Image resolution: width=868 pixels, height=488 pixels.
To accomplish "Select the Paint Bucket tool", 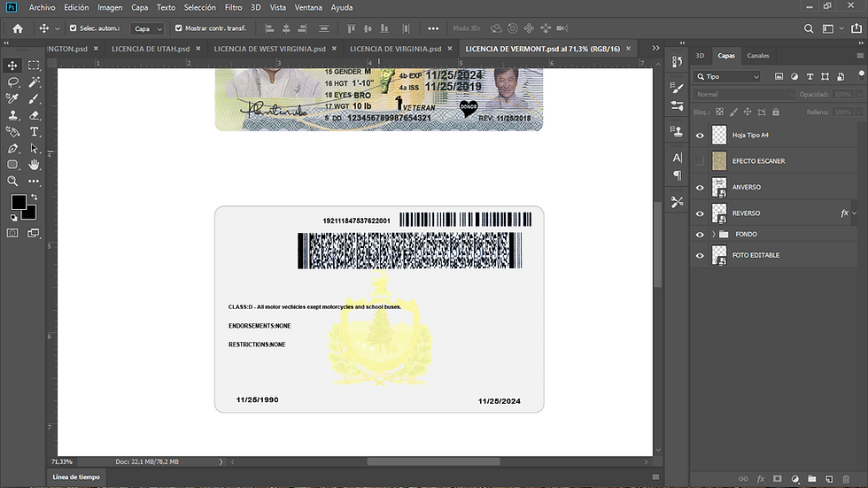I will click(12, 132).
